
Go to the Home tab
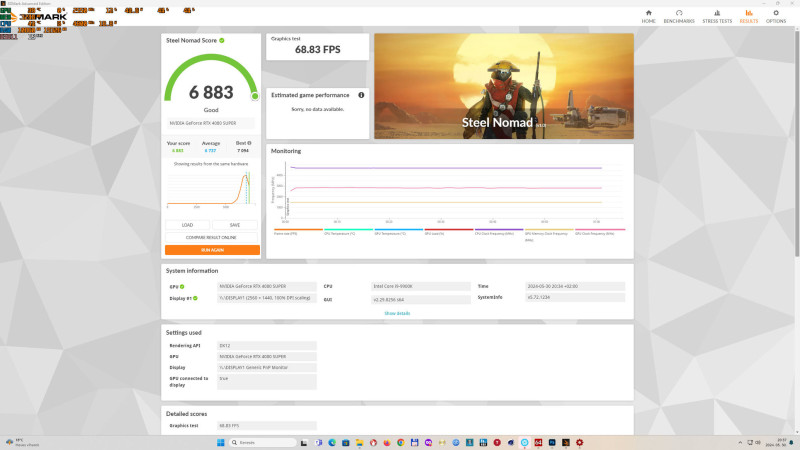coord(648,16)
